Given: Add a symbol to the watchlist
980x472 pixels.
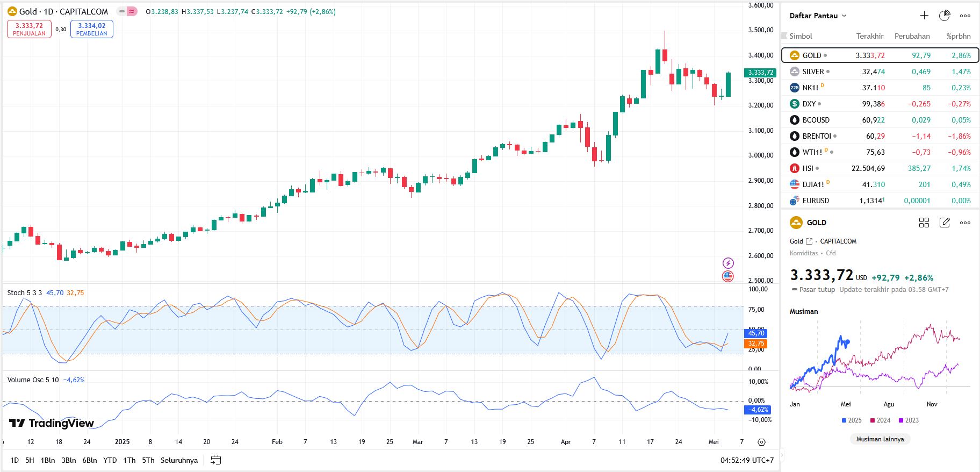Looking at the screenshot, I should pos(924,16).
